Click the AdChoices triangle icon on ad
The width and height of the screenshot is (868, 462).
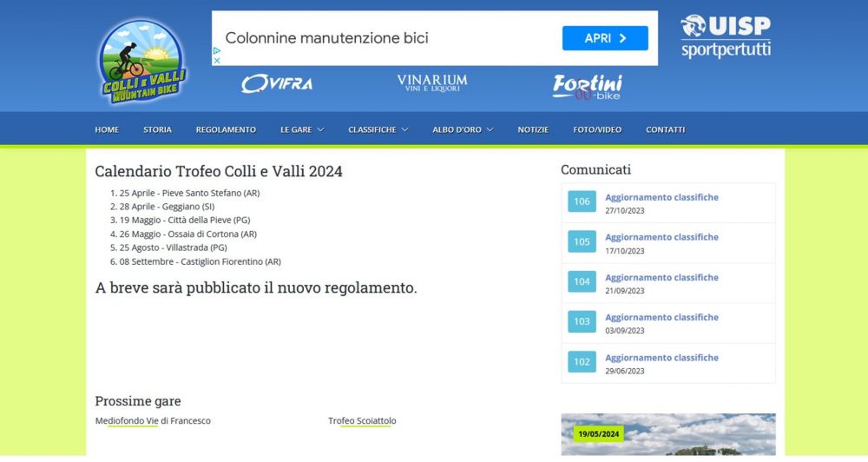coord(217,50)
